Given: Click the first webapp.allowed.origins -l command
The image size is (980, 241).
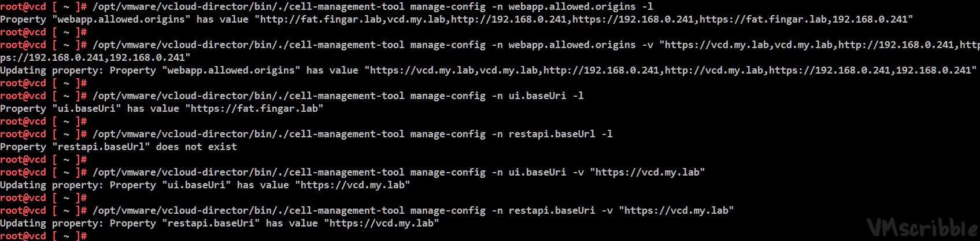Looking at the screenshot, I should point(372,6).
